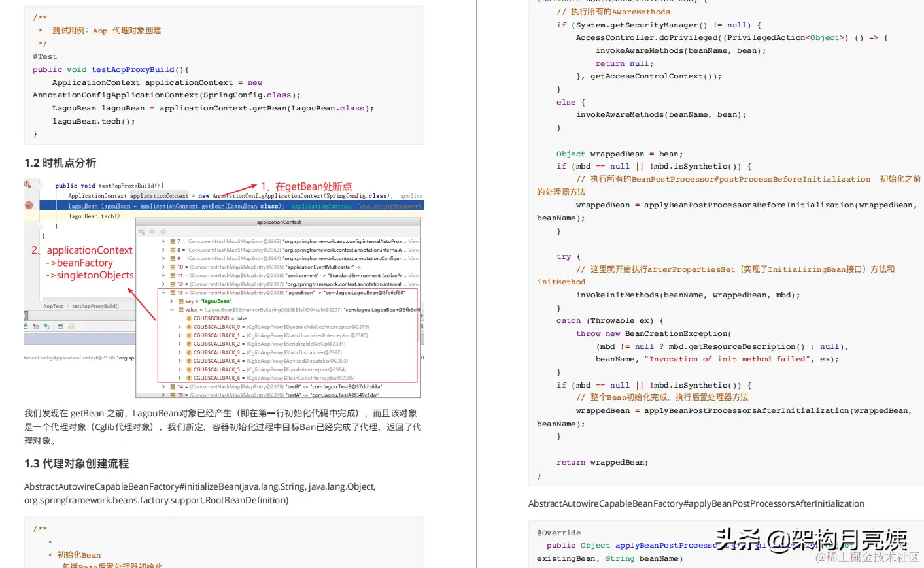This screenshot has width=924, height=568.
Task: Click the AopTest breadcrumb item
Action: tap(53, 306)
